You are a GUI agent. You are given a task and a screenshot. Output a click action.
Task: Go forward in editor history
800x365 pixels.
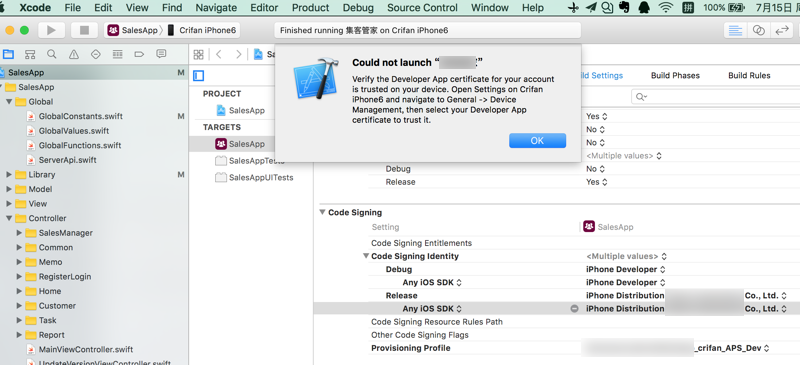point(238,55)
